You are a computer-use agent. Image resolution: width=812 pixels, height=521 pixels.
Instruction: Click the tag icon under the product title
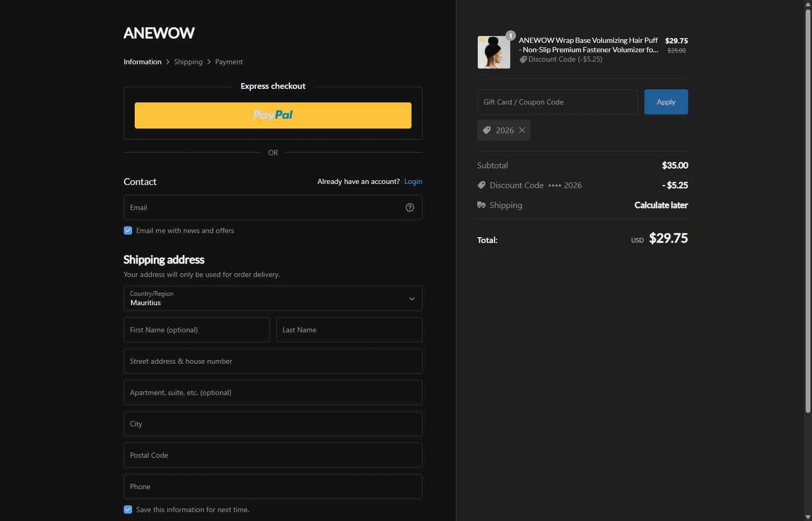[523, 60]
